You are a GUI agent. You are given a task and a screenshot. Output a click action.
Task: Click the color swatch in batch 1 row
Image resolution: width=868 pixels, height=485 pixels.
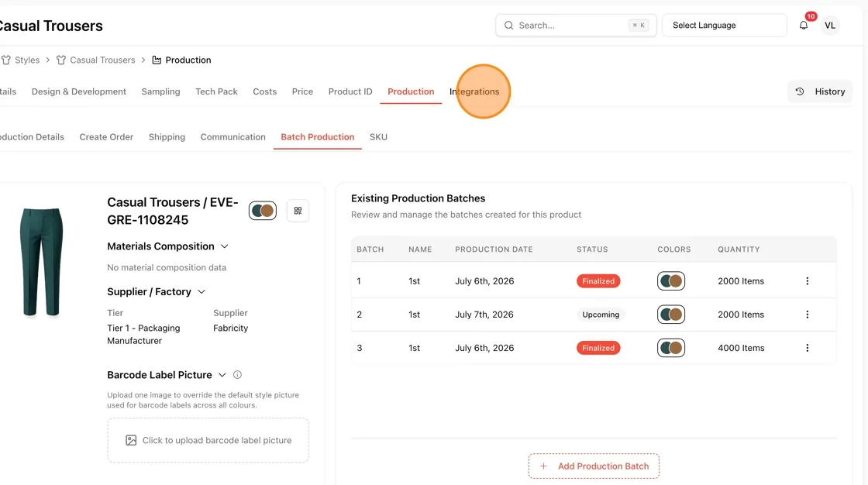point(671,281)
